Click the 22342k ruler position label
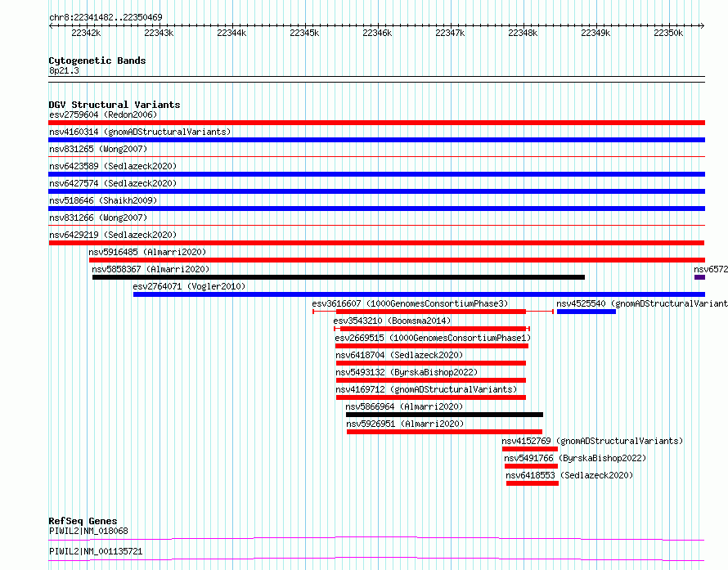The image size is (728, 570). 86,33
